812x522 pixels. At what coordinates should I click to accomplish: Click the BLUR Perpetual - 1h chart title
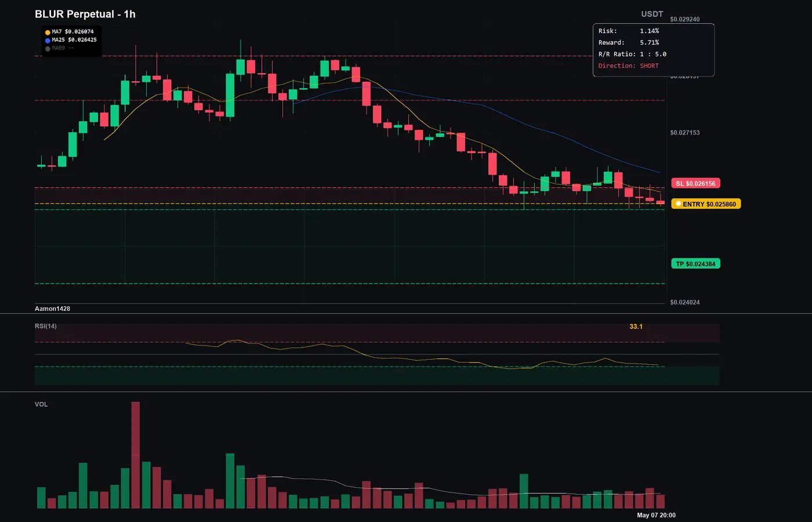click(85, 14)
